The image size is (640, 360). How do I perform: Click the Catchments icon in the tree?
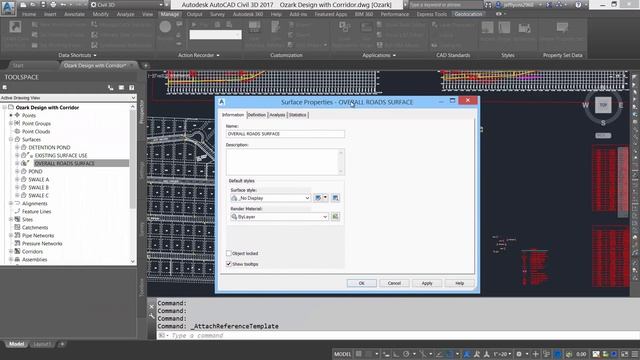tap(17, 227)
